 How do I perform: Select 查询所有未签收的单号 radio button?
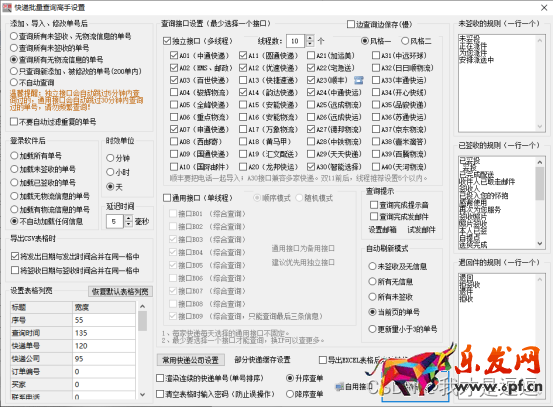point(50,48)
